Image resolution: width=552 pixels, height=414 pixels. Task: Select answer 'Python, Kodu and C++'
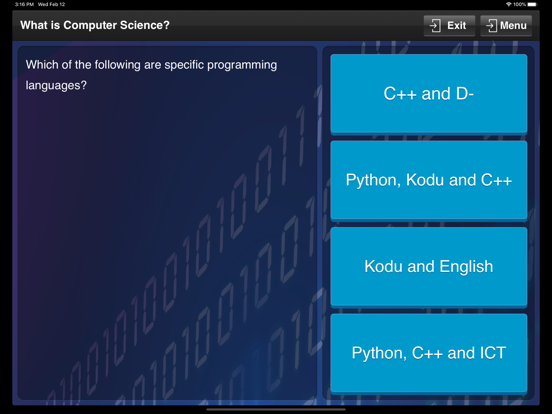click(x=428, y=180)
